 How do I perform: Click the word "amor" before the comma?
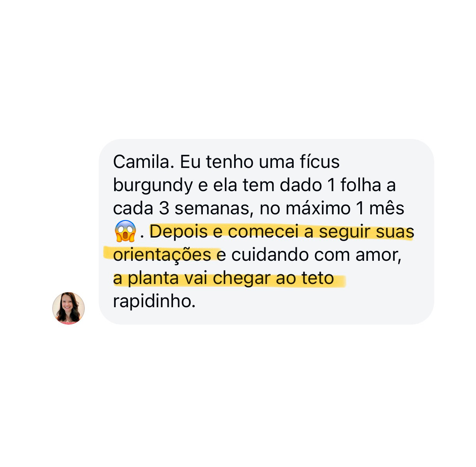tap(377, 255)
